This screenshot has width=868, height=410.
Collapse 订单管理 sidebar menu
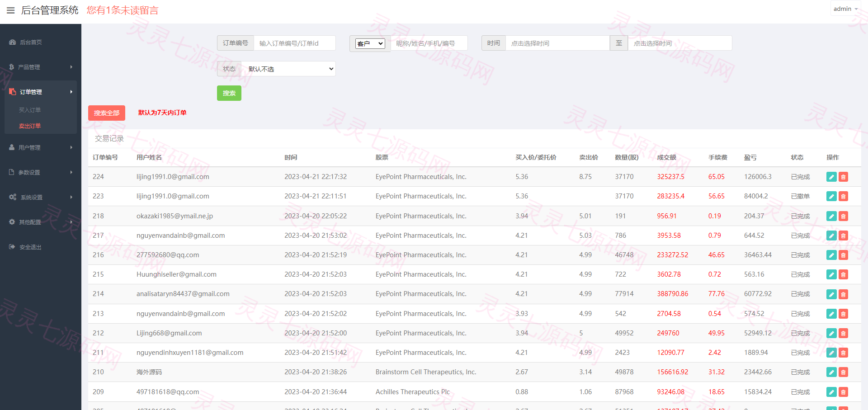41,92
